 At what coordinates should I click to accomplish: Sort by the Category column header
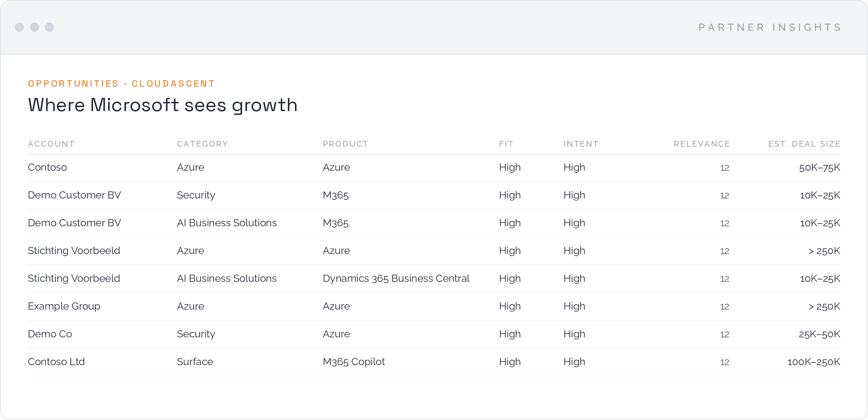(202, 144)
